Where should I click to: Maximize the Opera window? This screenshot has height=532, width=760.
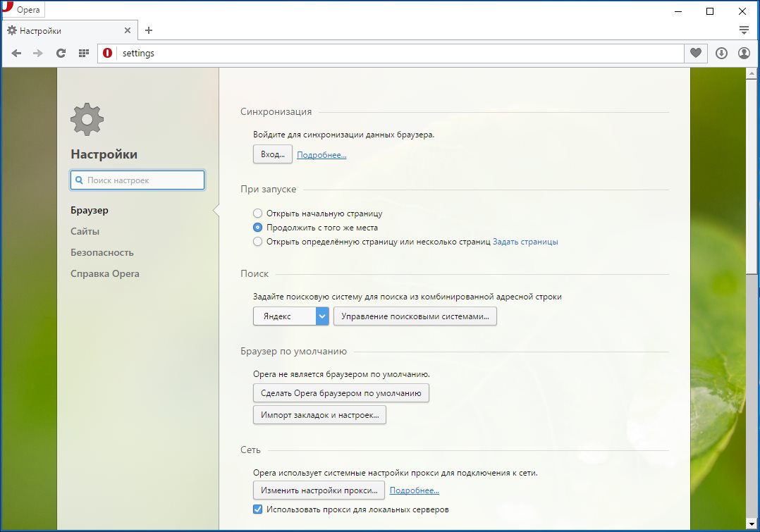[710, 11]
